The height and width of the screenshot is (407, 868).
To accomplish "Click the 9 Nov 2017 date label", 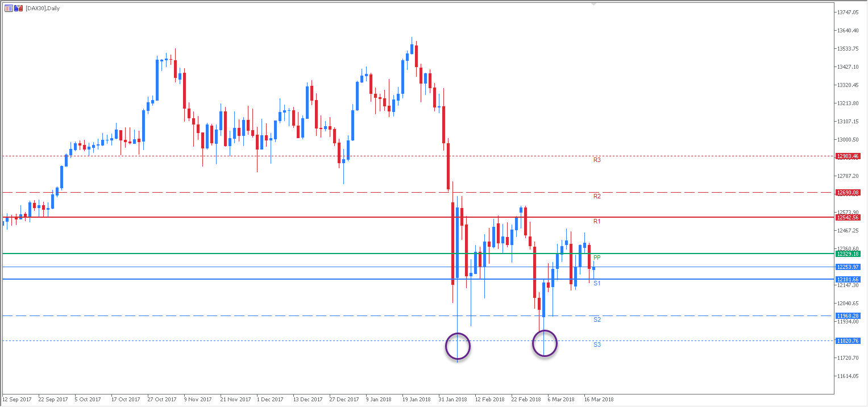I will click(x=198, y=400).
